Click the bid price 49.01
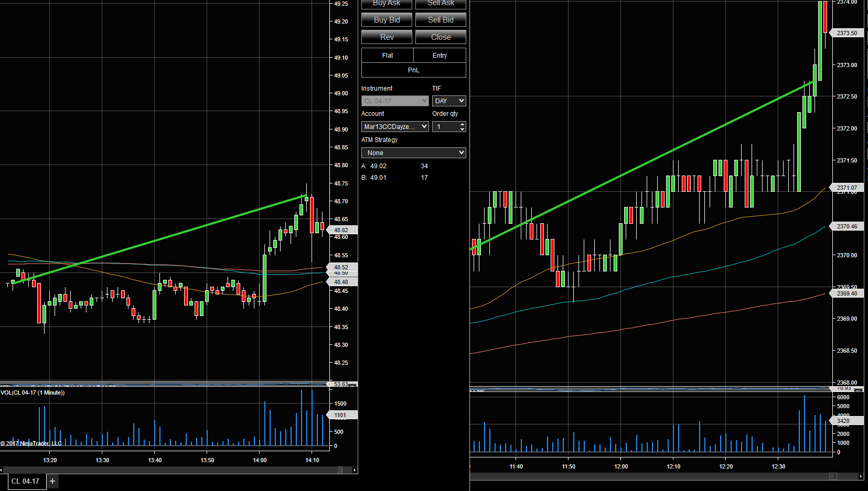 coord(378,178)
